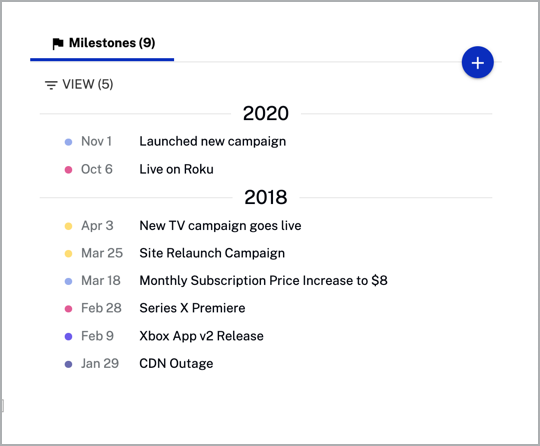Click the Feb 9 date label
Viewport: 540px width, 446px height.
coord(97,336)
